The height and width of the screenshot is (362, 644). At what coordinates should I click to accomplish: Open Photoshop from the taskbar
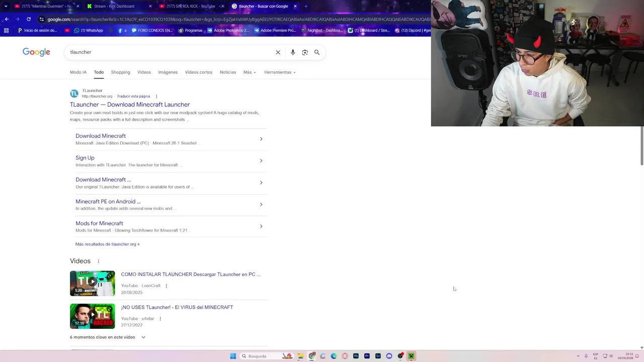[x=356, y=356]
